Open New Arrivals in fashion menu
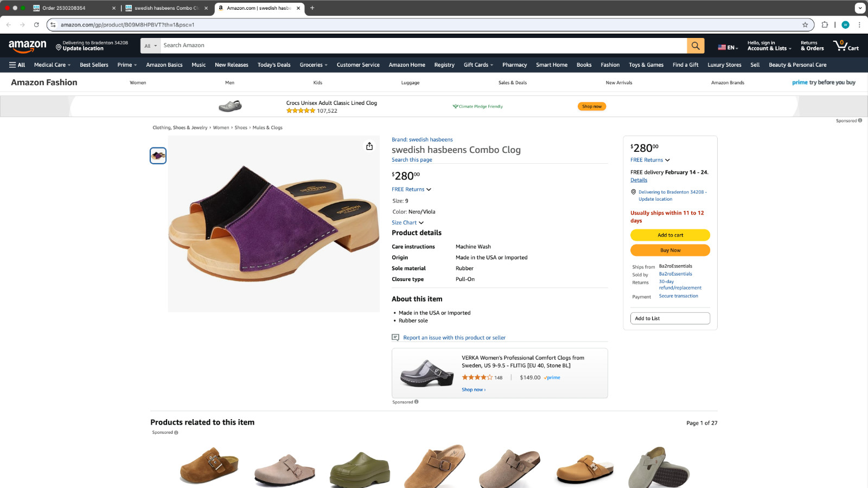The image size is (868, 488). (x=619, y=82)
